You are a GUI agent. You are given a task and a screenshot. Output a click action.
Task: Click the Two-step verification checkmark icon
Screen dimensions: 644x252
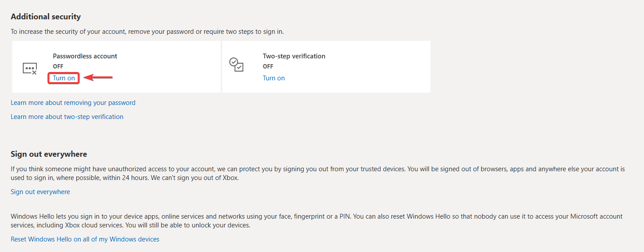236,65
